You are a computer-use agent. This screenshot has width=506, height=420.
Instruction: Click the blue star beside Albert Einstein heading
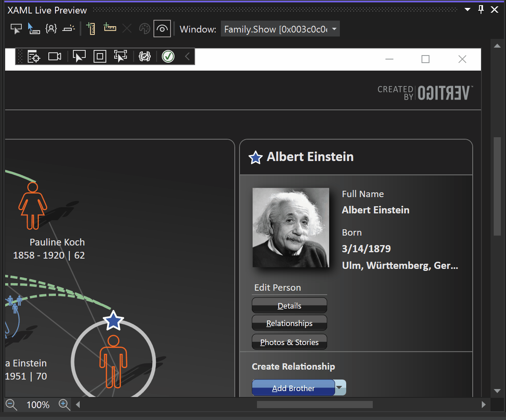point(256,157)
